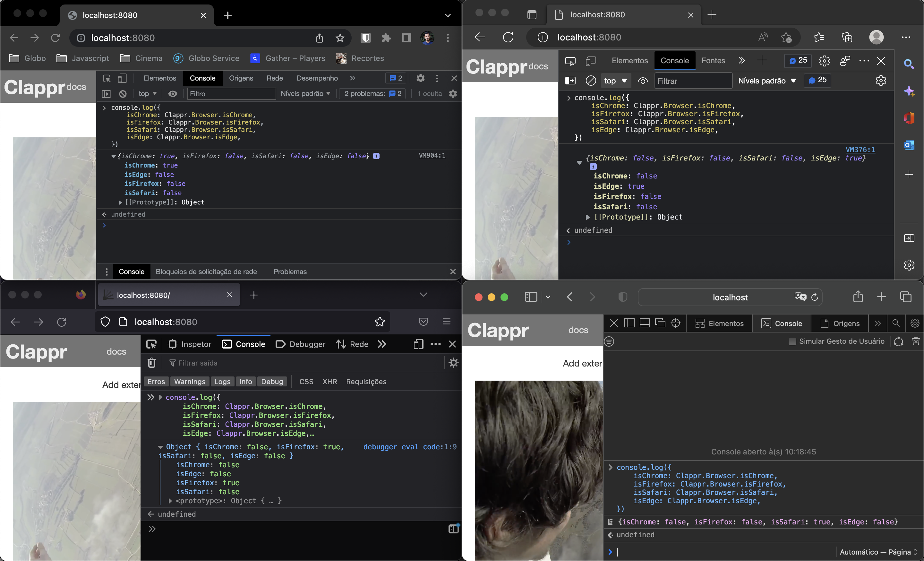Image resolution: width=924 pixels, height=561 pixels.
Task: Toggle the Erros filter in Firefox console
Action: point(156,381)
